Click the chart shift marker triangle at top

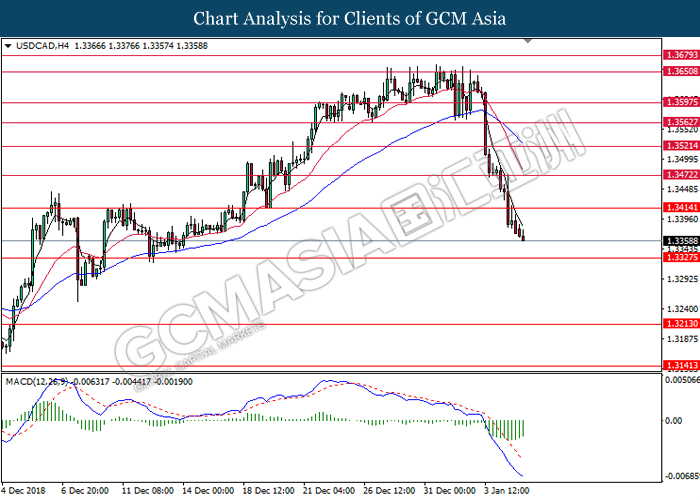click(528, 41)
